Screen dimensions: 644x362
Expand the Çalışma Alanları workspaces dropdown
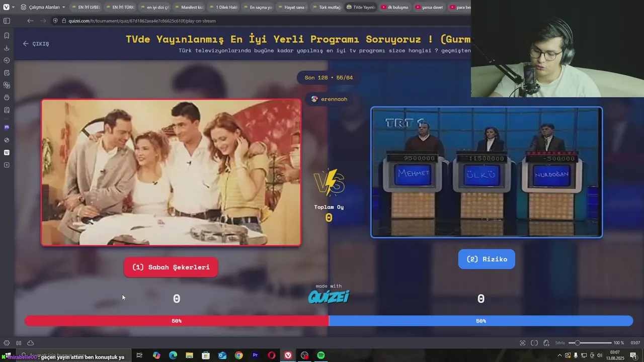pyautogui.click(x=43, y=8)
